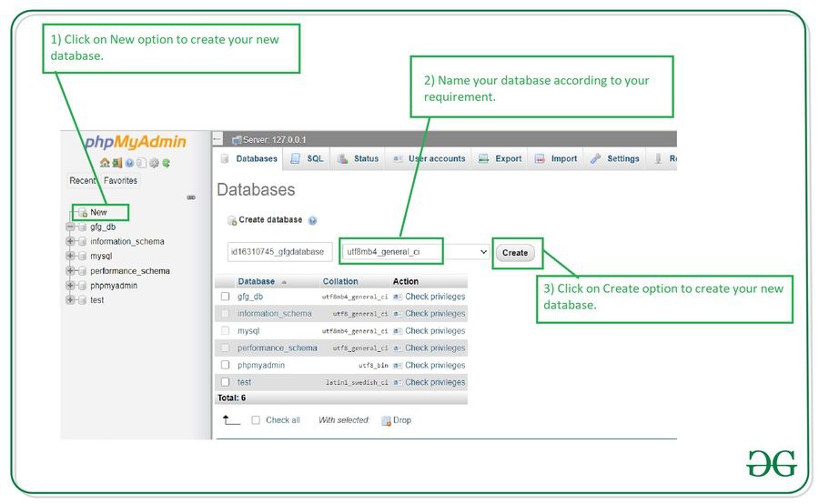Show the Recent tables list

pyautogui.click(x=83, y=181)
